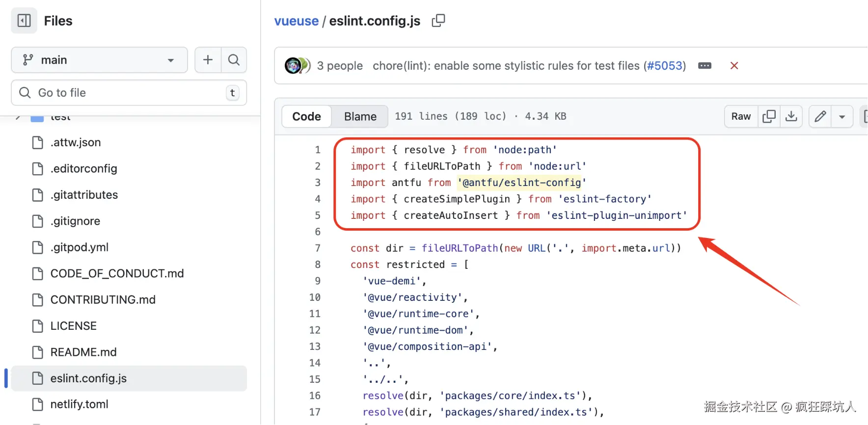Select netlify.toml in the file tree
Image resolution: width=868 pixels, height=425 pixels.
[x=79, y=404]
